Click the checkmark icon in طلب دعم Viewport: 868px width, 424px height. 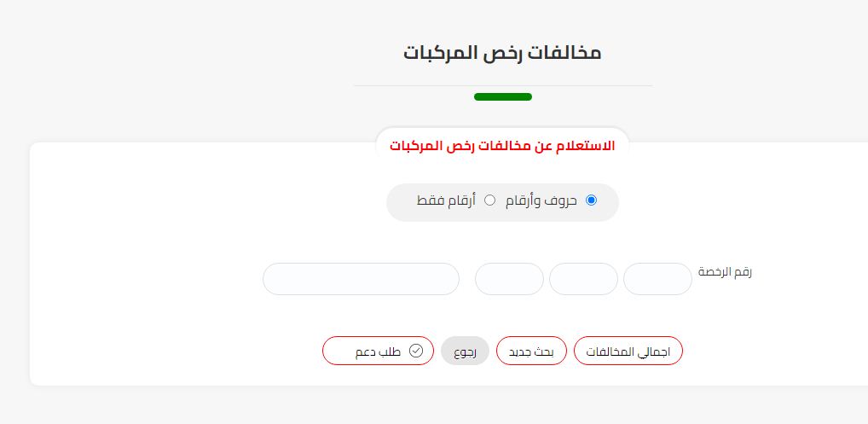pyautogui.click(x=416, y=351)
